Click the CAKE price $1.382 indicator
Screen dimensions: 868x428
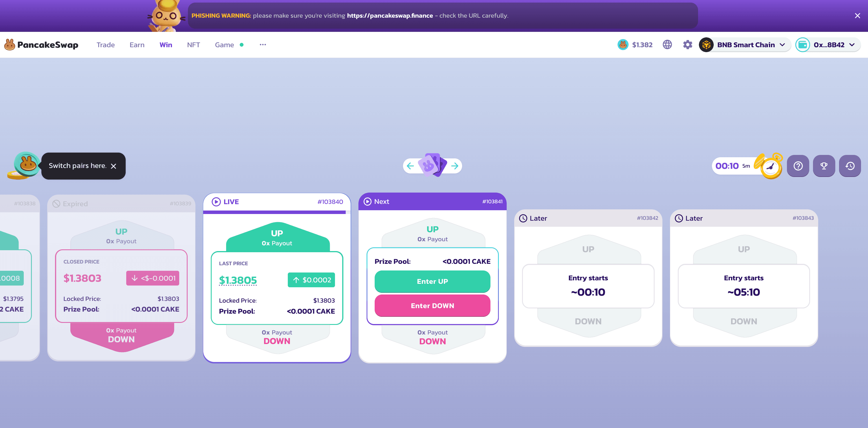pyautogui.click(x=635, y=45)
